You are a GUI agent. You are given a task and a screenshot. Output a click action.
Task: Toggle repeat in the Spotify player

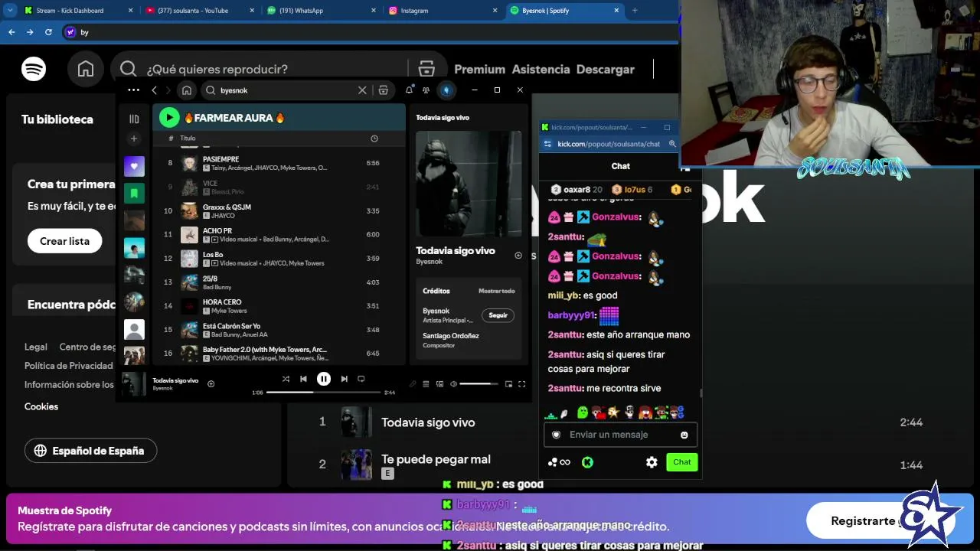tap(361, 379)
